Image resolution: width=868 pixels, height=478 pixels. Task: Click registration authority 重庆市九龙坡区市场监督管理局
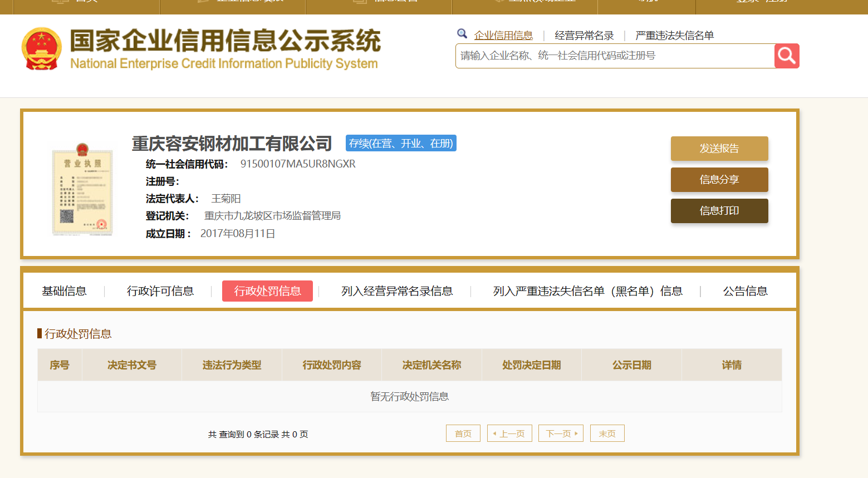pyautogui.click(x=272, y=216)
